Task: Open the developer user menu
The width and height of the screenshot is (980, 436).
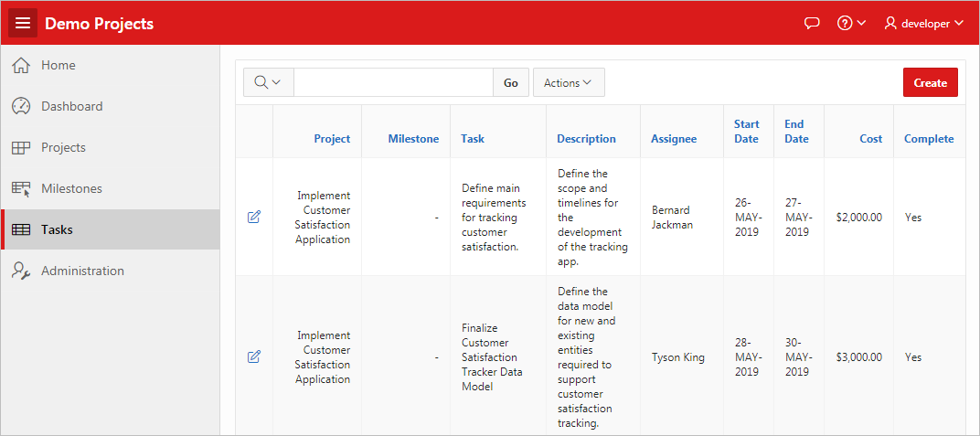Action: coord(925,24)
